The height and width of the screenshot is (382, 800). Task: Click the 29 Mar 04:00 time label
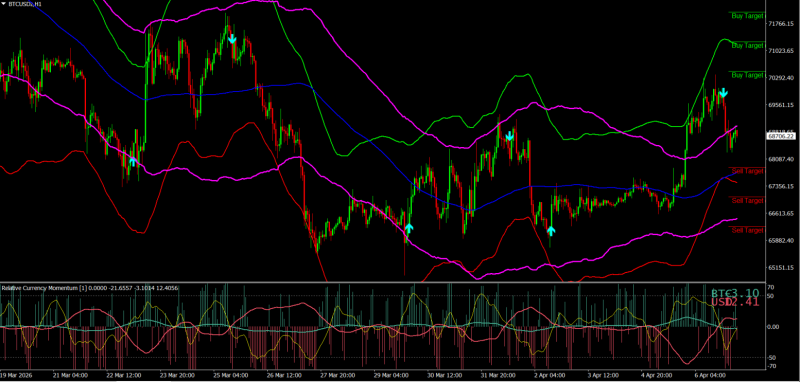(392, 375)
